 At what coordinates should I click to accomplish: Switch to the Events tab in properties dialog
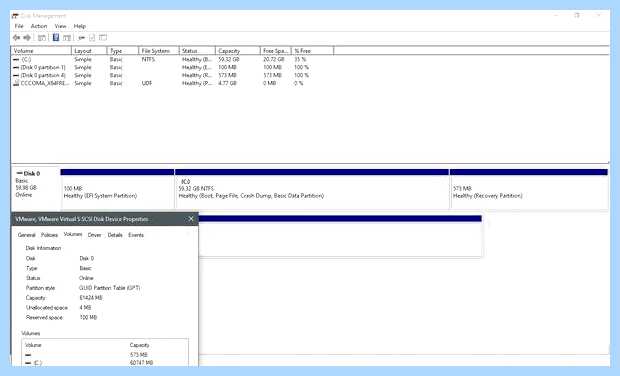pos(136,235)
